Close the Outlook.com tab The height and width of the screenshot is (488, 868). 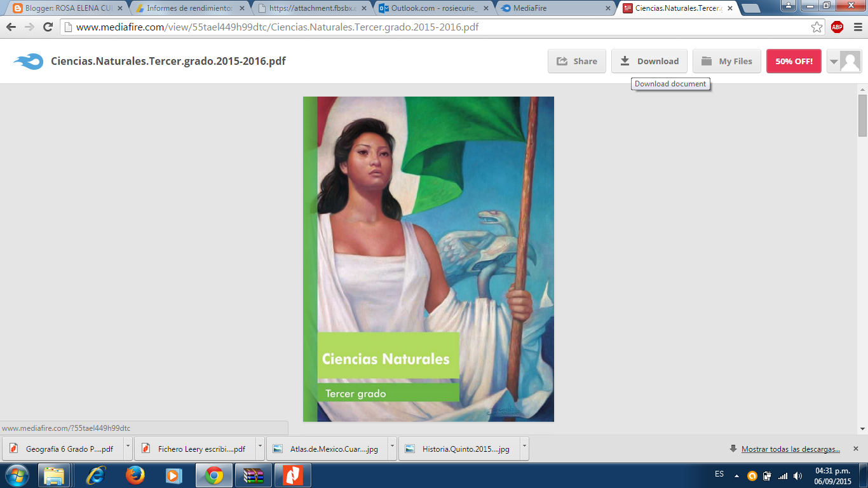click(485, 8)
